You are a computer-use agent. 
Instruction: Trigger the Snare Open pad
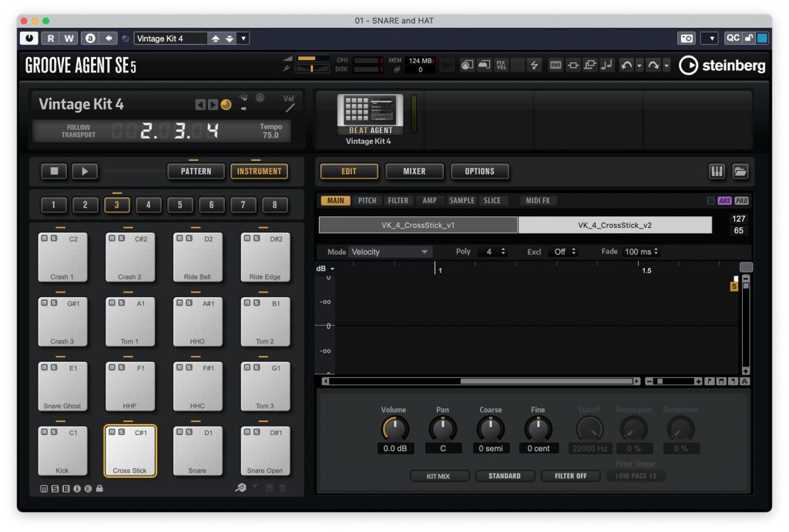(265, 451)
